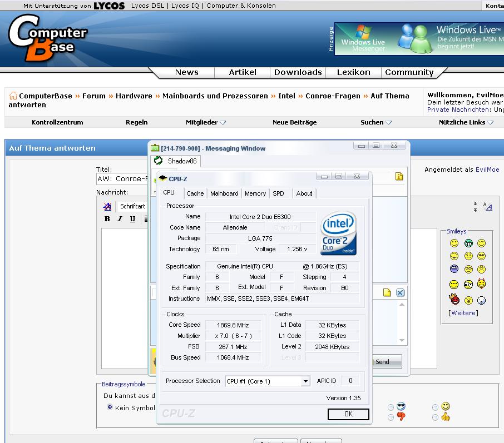The image size is (504, 443).
Task: Insert the blue freezing face smiley
Action: [454, 269]
